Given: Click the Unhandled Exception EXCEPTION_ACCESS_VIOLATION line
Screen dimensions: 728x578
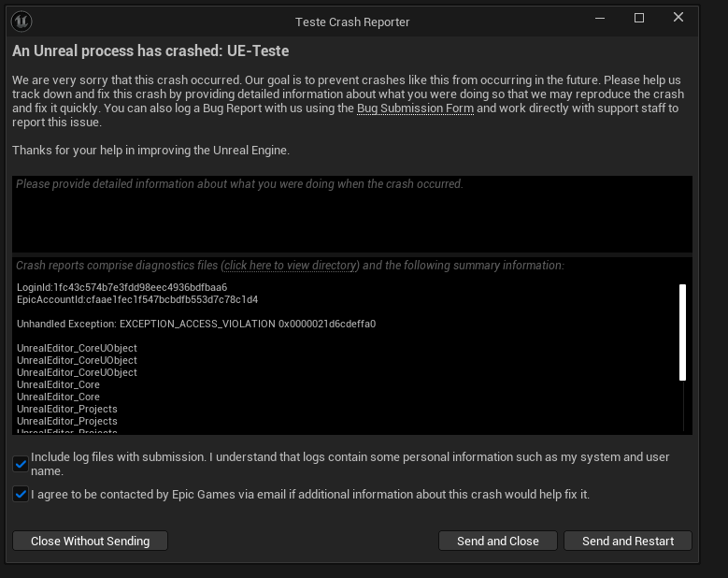Looking at the screenshot, I should (196, 324).
